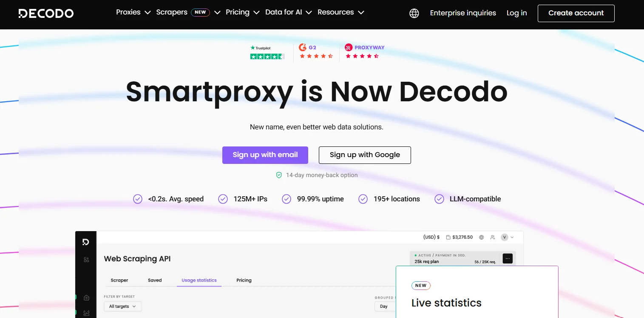The height and width of the screenshot is (318, 644).
Task: Click the Decodo logo in the dashboard sidebar
Action: tap(85, 241)
